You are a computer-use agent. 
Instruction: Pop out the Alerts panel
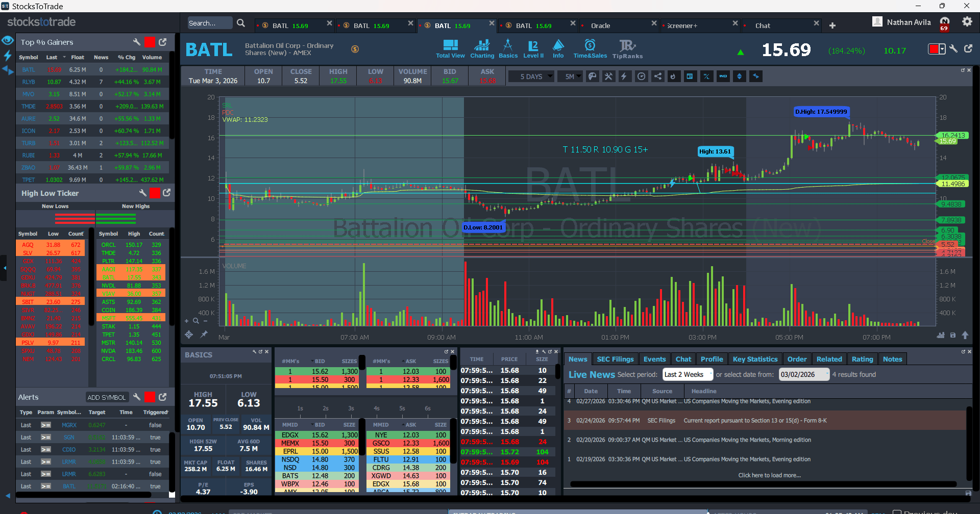click(163, 397)
